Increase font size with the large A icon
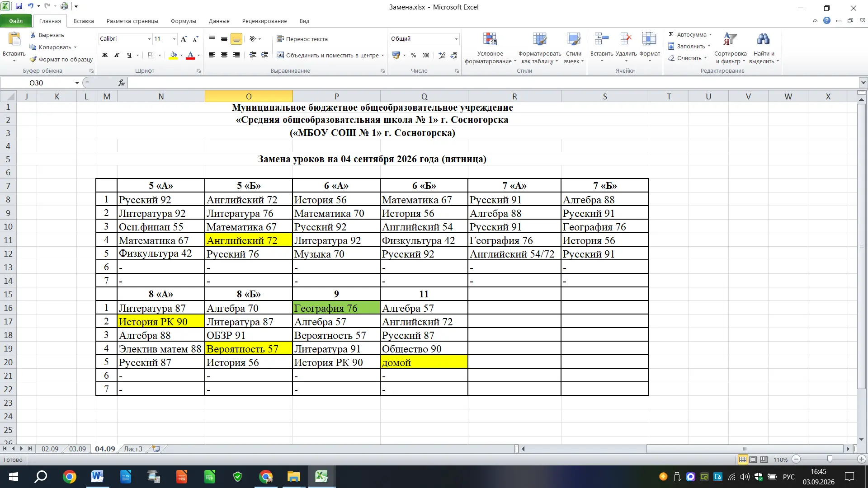Viewport: 868px width, 488px height. point(184,39)
